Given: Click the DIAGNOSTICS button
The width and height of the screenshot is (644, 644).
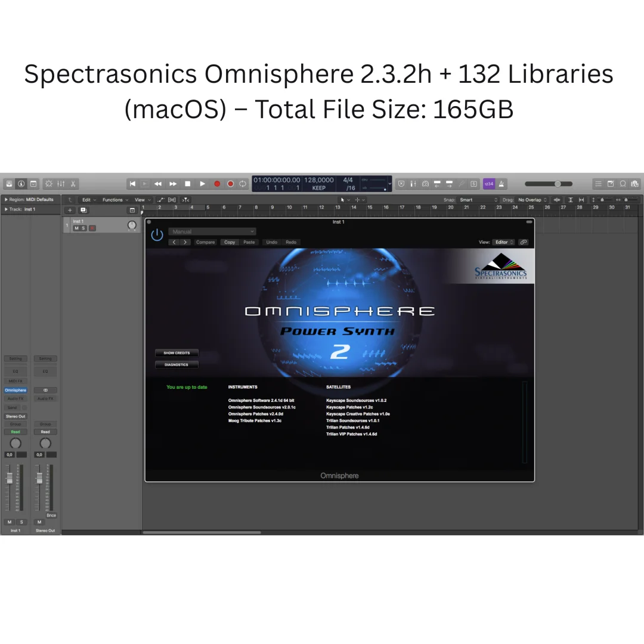Looking at the screenshot, I should coord(177,364).
